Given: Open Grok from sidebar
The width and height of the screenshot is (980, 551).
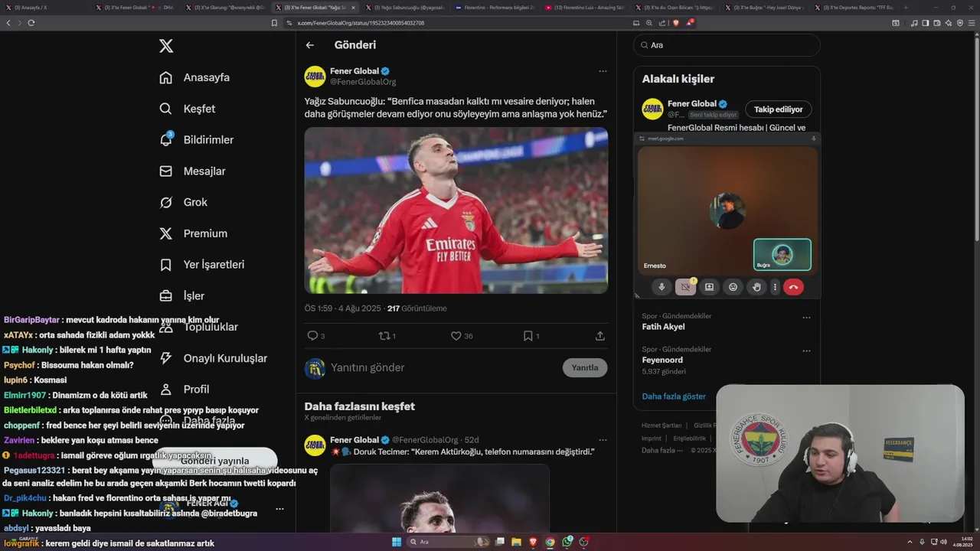Looking at the screenshot, I should [184, 202].
